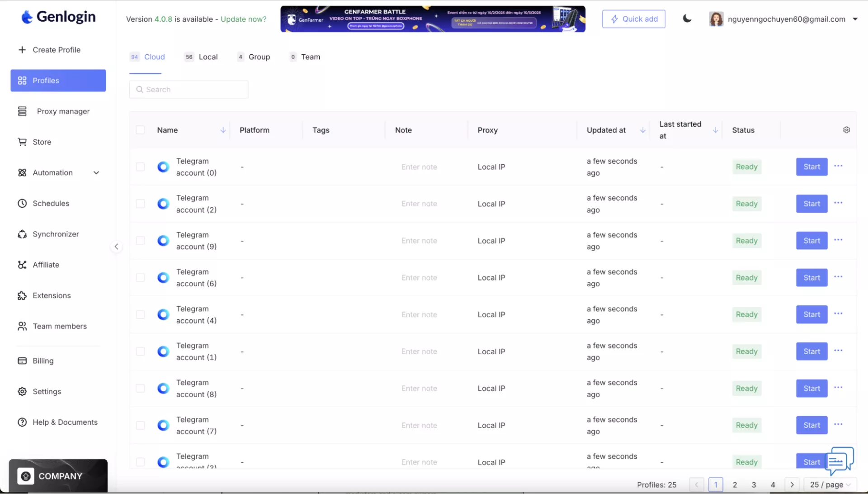Go to Synchronizer section
This screenshot has width=868, height=494.
tap(56, 234)
